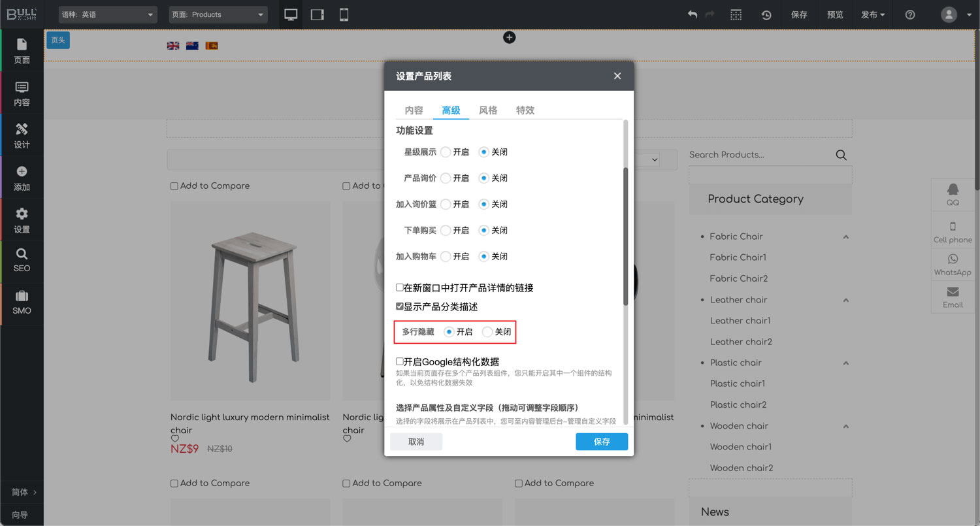Click the blue 保存 button in dialog
The image size is (980, 526).
(601, 442)
